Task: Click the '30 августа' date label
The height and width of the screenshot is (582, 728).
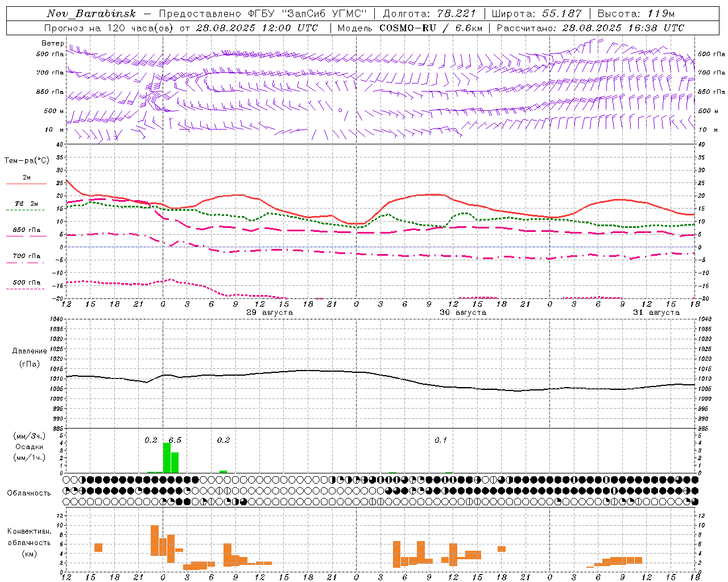Action: pos(463,313)
